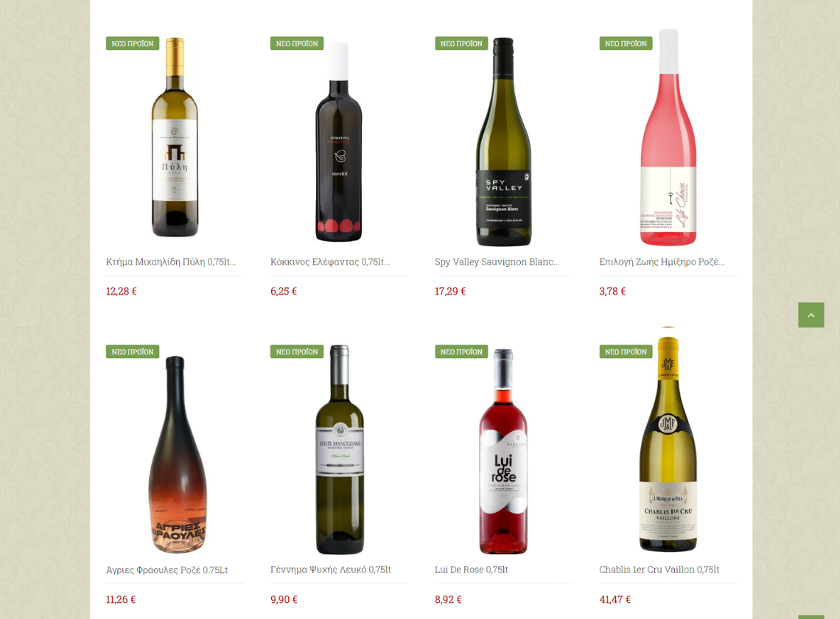Open Γέννημα Ψυχής Λευκό title link
This screenshot has width=840, height=619.
tap(331, 570)
